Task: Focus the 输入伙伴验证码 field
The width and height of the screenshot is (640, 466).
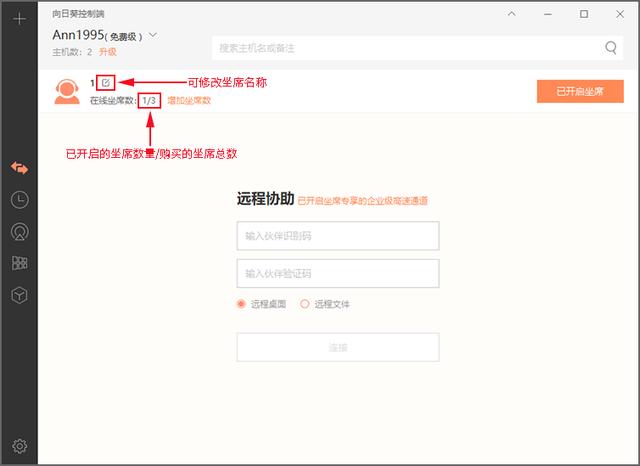Action: (x=338, y=273)
